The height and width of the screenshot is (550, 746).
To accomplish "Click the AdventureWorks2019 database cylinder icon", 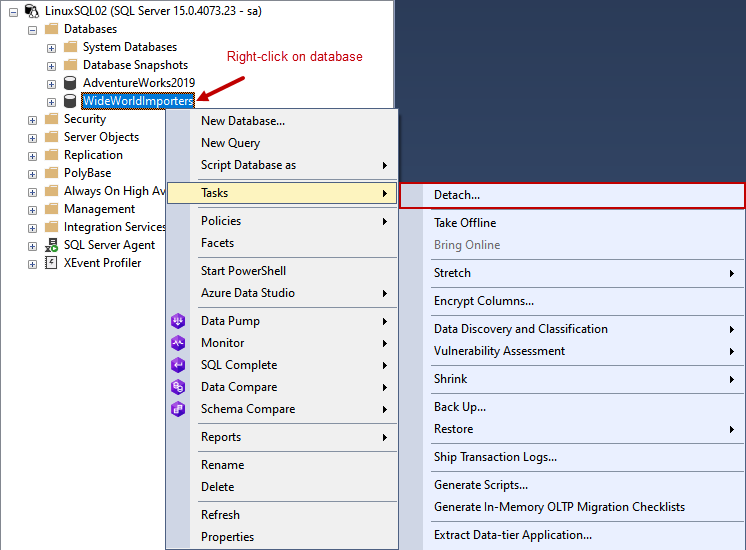I will click(70, 83).
